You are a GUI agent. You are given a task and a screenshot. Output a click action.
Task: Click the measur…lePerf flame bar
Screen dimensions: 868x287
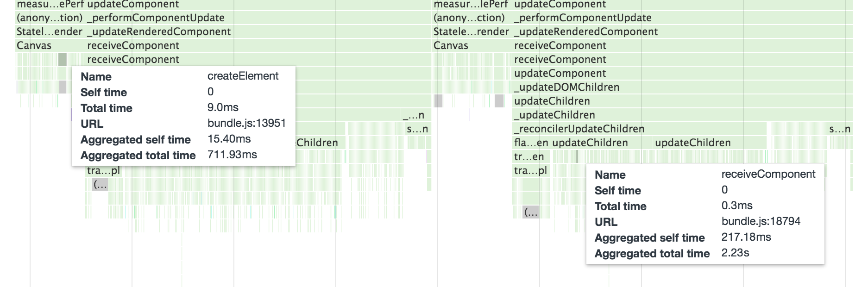tap(471, 5)
